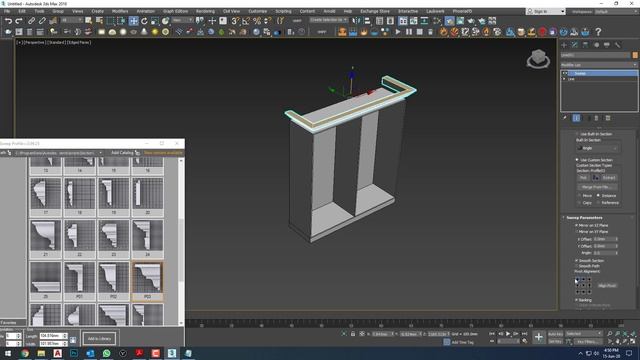Open the Utilities command panel tab
Image resolution: width=640 pixels, height=360 pixels.
(x=618, y=45)
